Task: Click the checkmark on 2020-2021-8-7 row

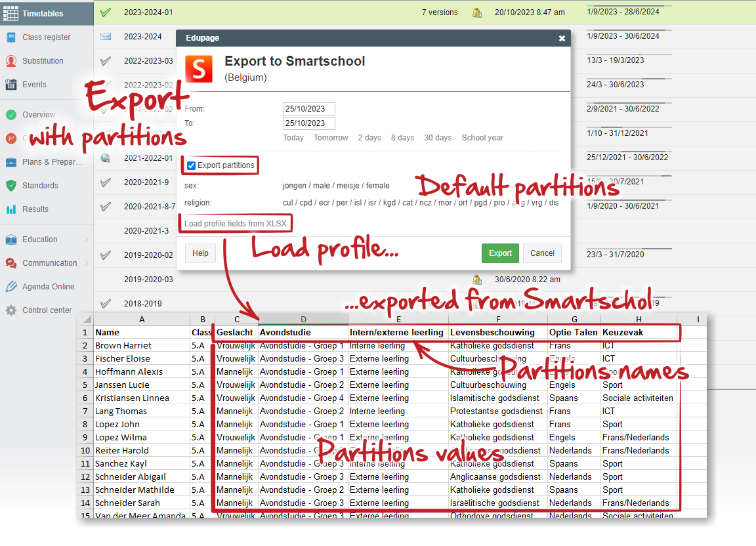Action: click(106, 207)
